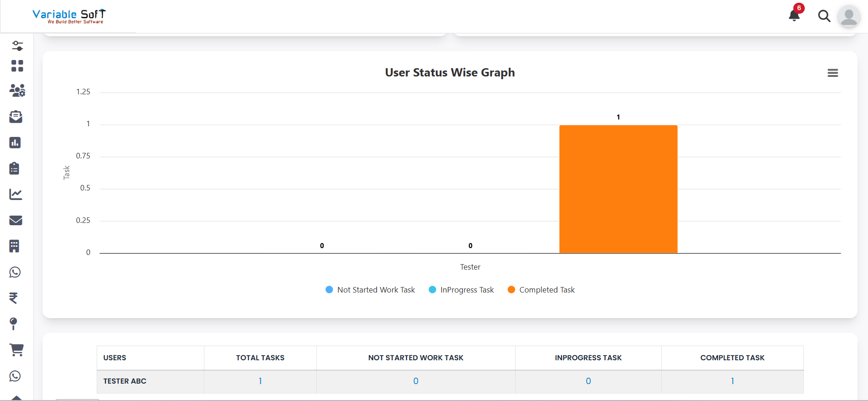This screenshot has height=401, width=868.
Task: Open search with magnifying glass icon
Action: pyautogui.click(x=824, y=16)
